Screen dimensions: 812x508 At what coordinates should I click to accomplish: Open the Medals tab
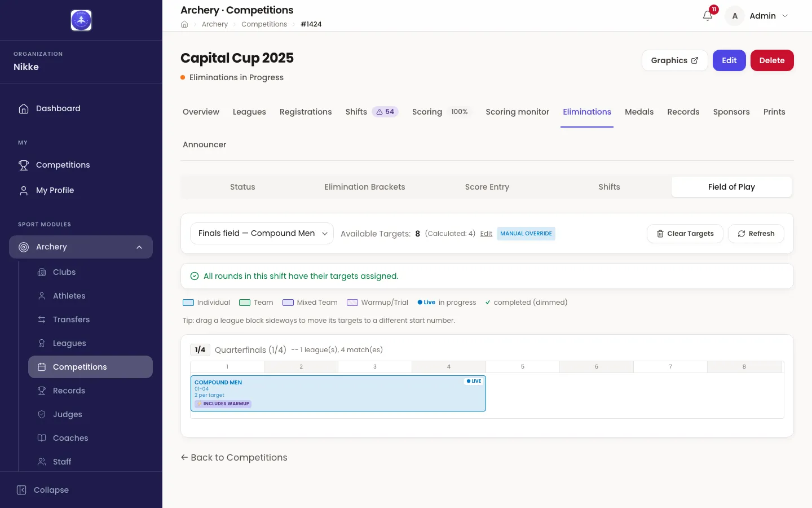(639, 112)
